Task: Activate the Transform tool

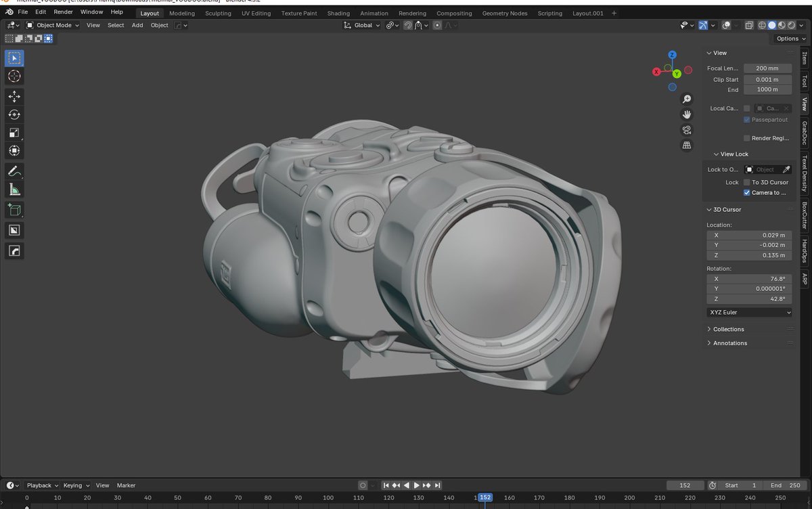Action: coord(14,151)
